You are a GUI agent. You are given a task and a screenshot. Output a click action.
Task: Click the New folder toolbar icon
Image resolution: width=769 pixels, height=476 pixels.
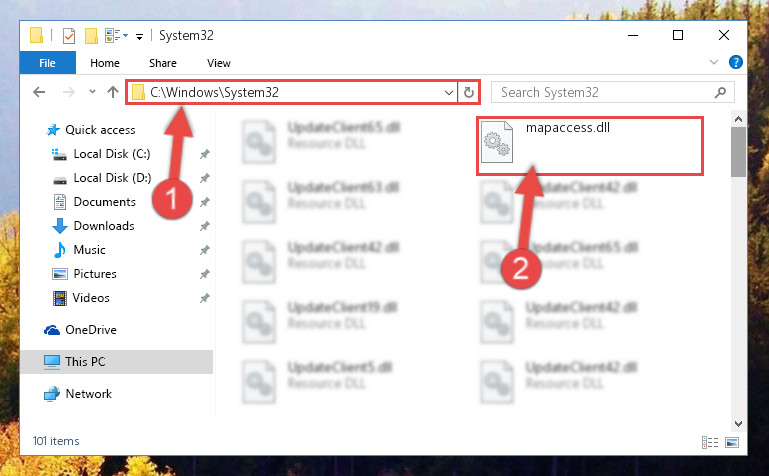pos(91,36)
